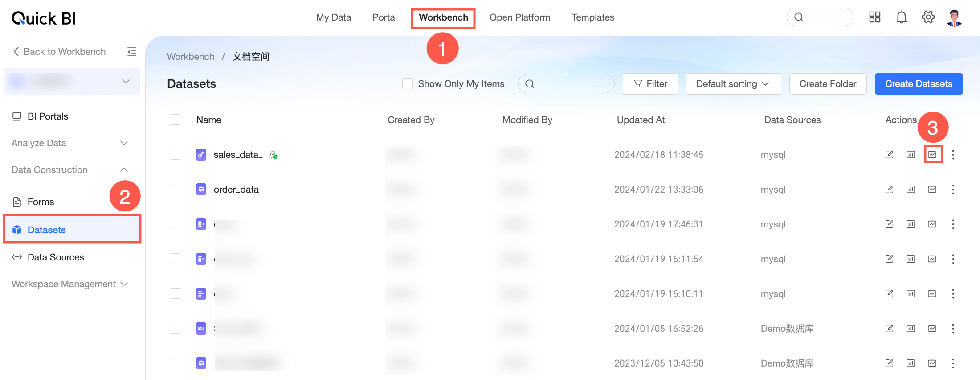Tick the select-all checkbox in the table header

click(175, 120)
